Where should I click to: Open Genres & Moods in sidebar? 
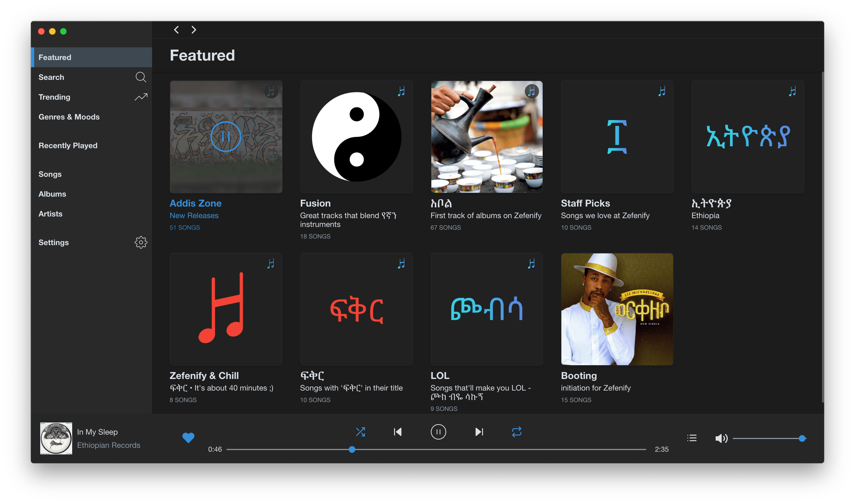point(69,117)
